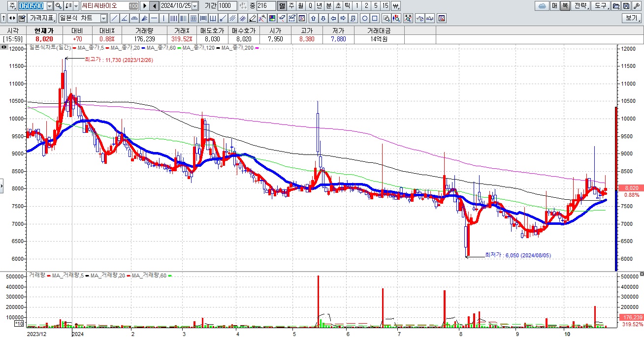Viewport: 644px width, 337px height.
Task: Click the 거래량 value 176,239
Action: [144, 39]
